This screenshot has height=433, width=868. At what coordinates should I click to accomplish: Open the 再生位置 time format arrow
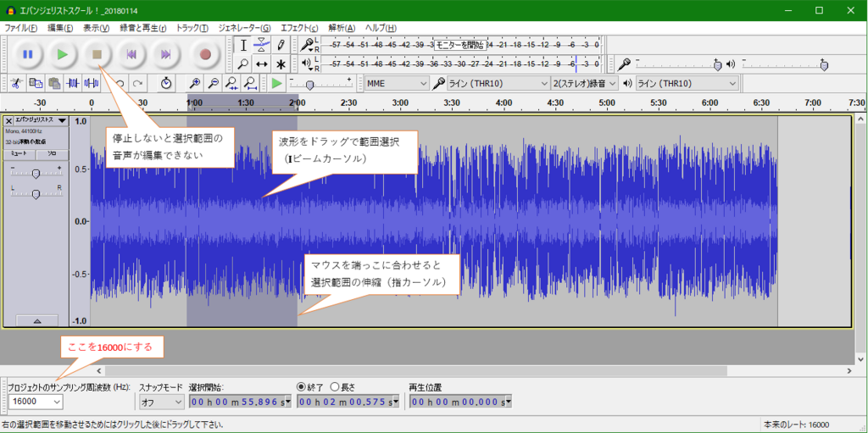pos(508,402)
